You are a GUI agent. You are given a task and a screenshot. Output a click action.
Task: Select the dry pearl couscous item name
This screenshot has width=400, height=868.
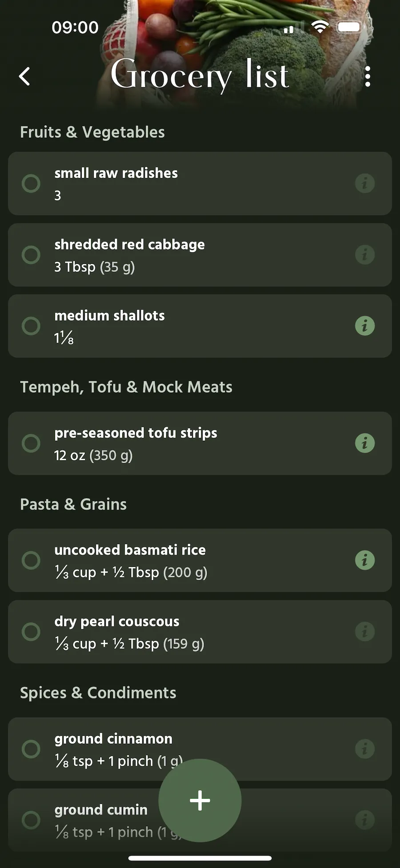click(x=117, y=621)
